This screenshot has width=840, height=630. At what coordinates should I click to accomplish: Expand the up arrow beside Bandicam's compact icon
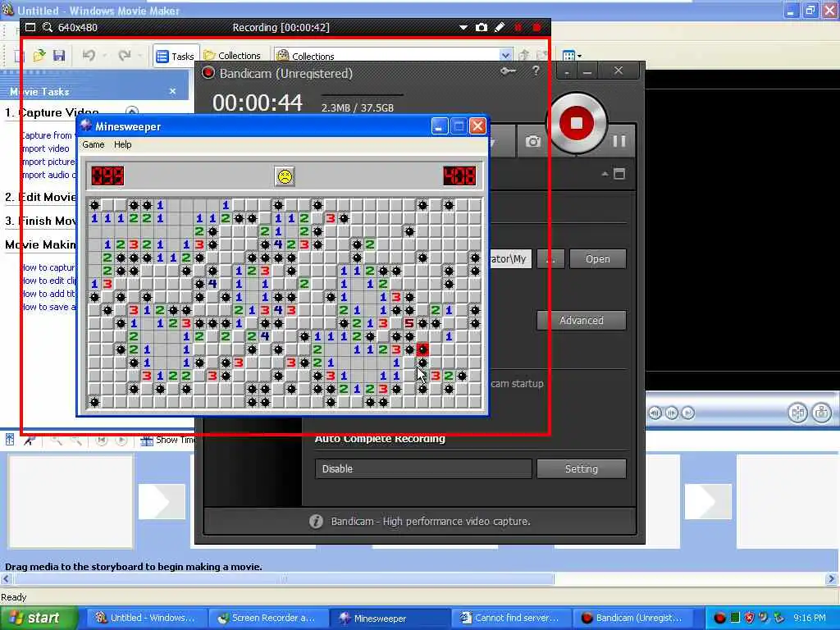tap(605, 174)
